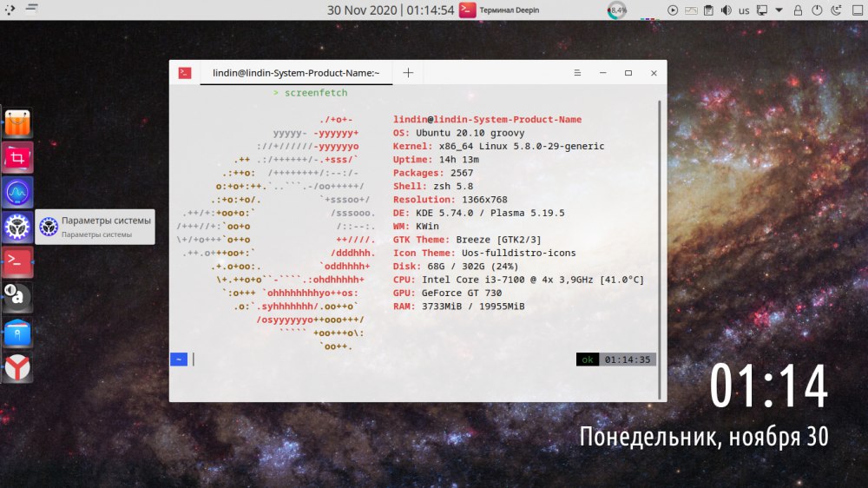Click the red 'lindin@lindin-System-Product-Name' header in screenfetch output
This screenshot has height=488, width=868.
click(487, 119)
